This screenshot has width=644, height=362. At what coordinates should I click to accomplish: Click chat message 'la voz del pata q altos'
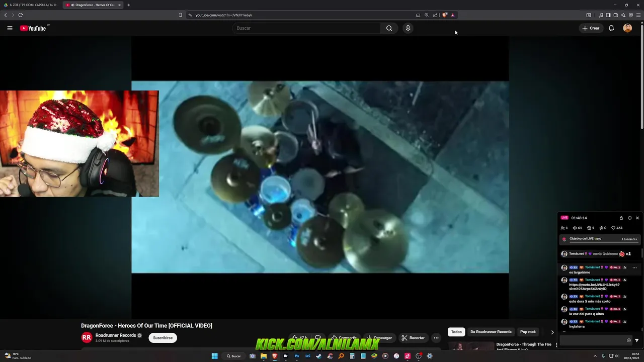click(x=586, y=314)
